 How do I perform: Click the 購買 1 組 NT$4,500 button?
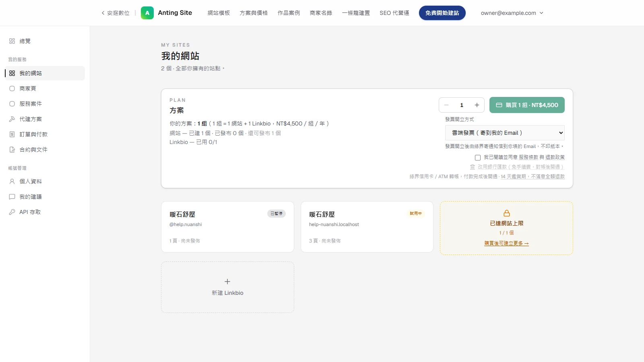click(x=527, y=105)
